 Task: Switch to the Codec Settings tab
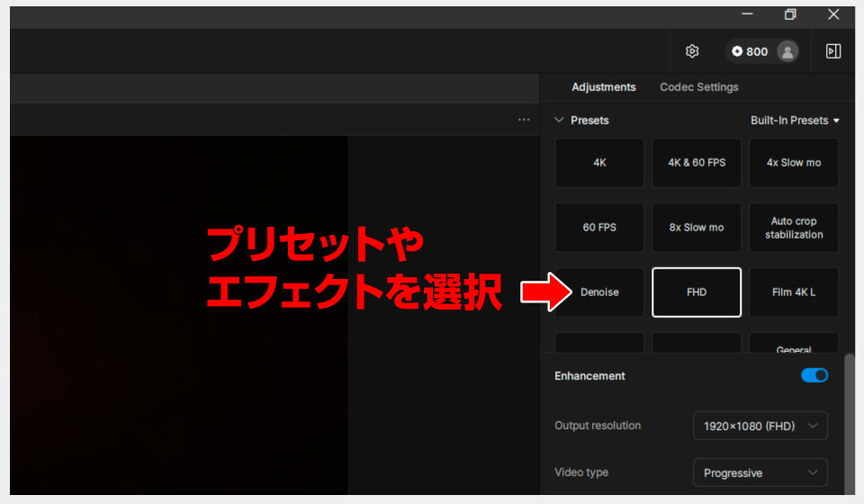698,87
